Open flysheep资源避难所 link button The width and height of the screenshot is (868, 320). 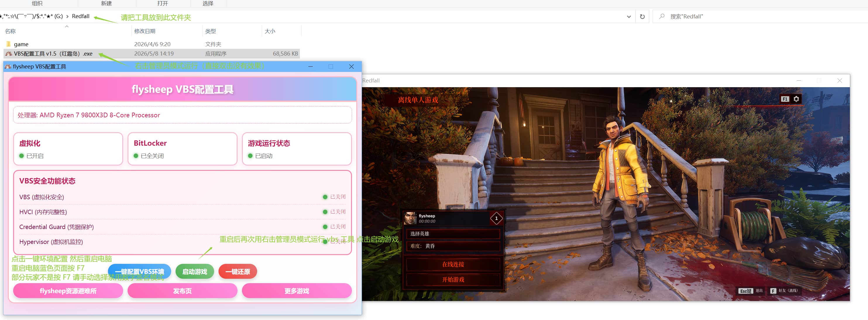coord(68,291)
